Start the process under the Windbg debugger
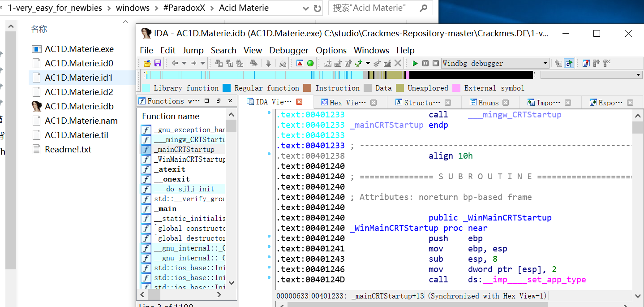Viewport: 644px width, 307px height. click(415, 63)
